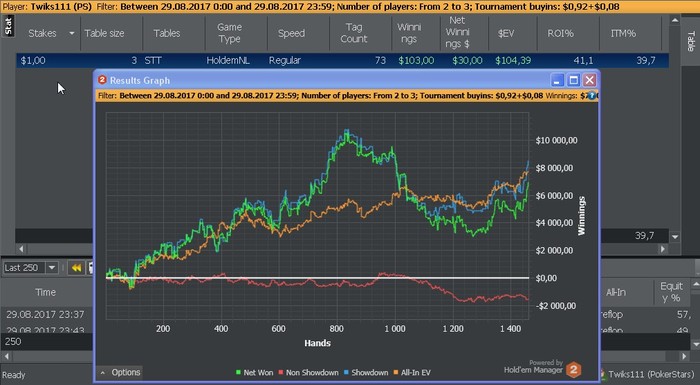
Task: Open the Stakes column dropdown arrow
Action: [x=71, y=33]
